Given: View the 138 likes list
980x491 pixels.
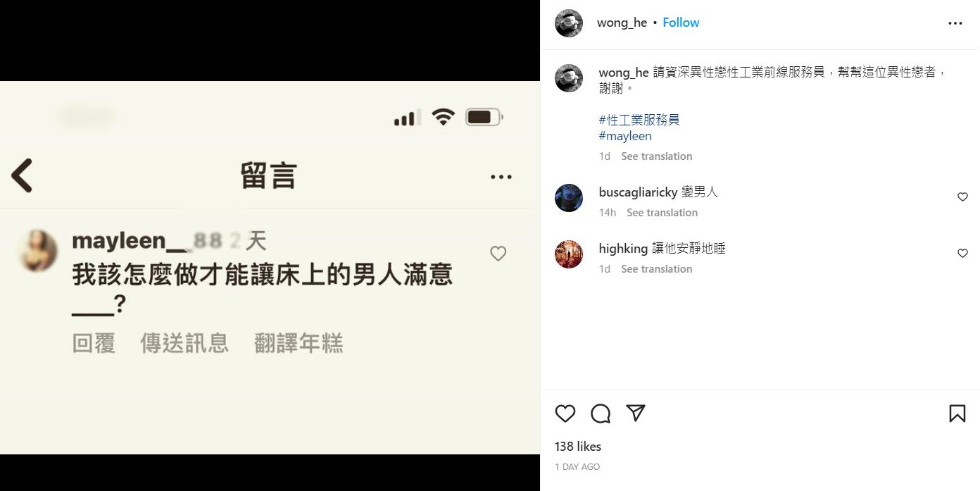Looking at the screenshot, I should tap(578, 447).
